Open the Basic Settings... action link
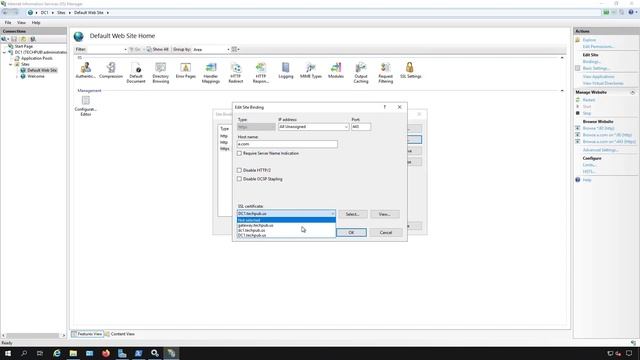 coord(596,68)
